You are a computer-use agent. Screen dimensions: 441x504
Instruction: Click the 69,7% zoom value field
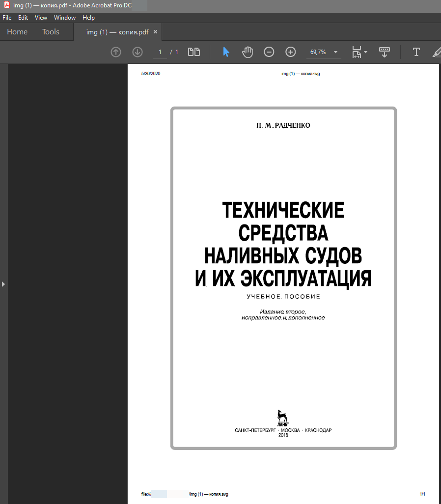click(x=318, y=52)
